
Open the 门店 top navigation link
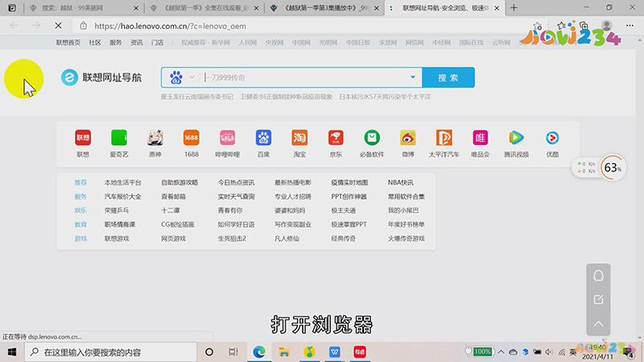(157, 43)
